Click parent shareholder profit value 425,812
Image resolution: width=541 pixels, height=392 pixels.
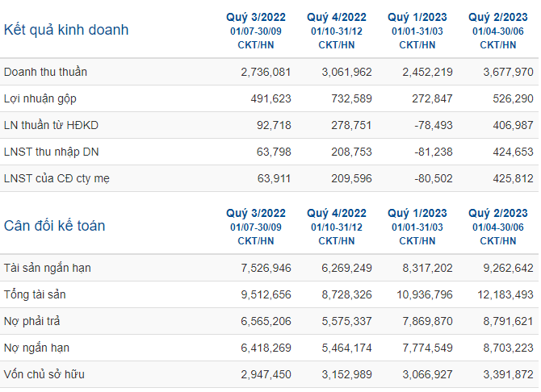point(513,178)
